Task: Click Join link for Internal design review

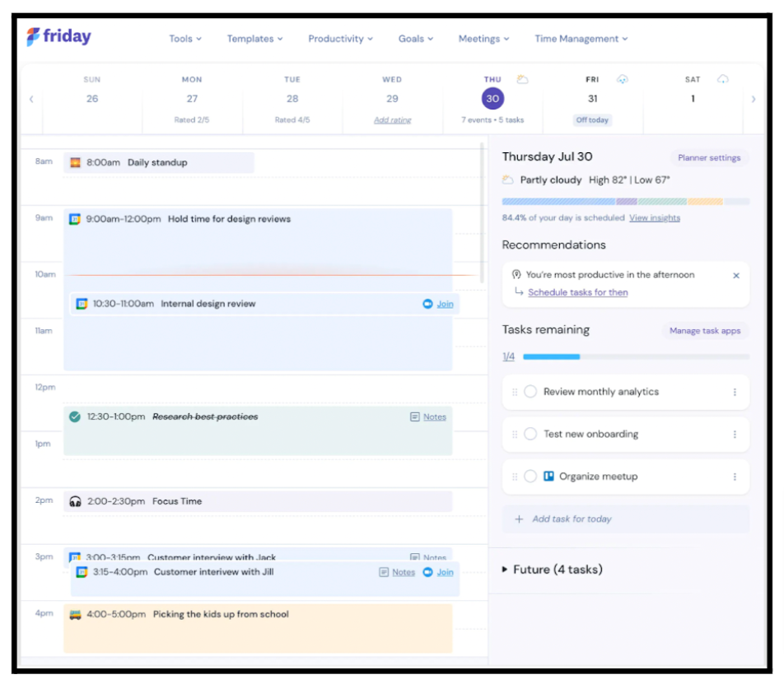Action: (x=445, y=304)
